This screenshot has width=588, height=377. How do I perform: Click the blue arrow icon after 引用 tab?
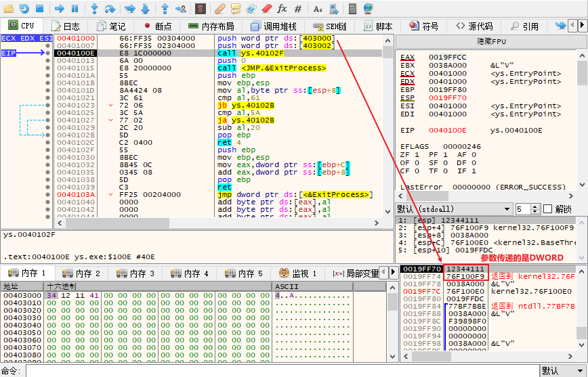coord(561,26)
